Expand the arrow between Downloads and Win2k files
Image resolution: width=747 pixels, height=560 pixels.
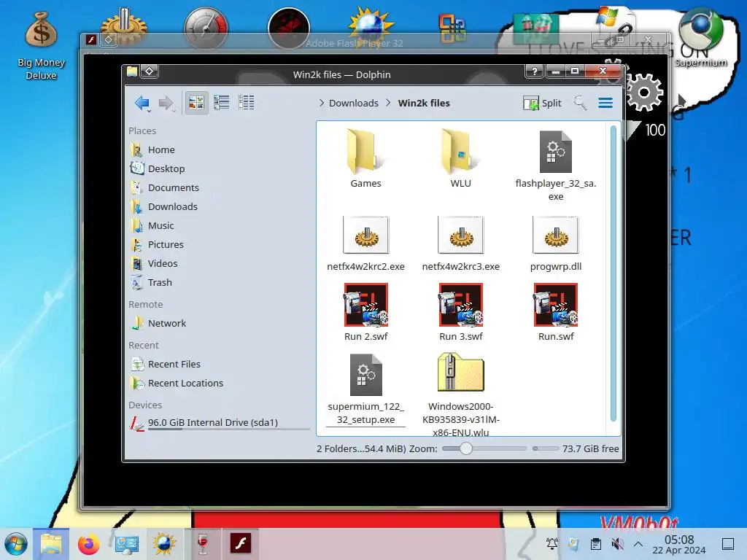(x=388, y=103)
